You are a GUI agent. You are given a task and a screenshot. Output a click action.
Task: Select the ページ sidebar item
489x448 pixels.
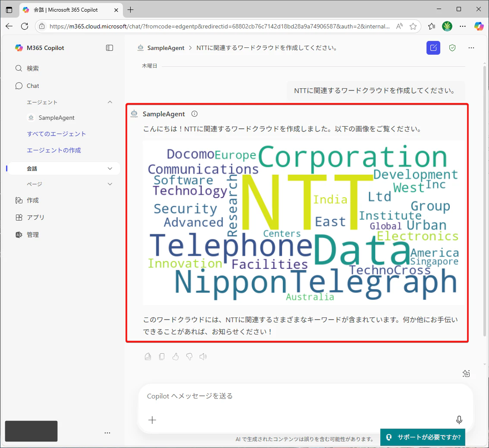(x=64, y=184)
